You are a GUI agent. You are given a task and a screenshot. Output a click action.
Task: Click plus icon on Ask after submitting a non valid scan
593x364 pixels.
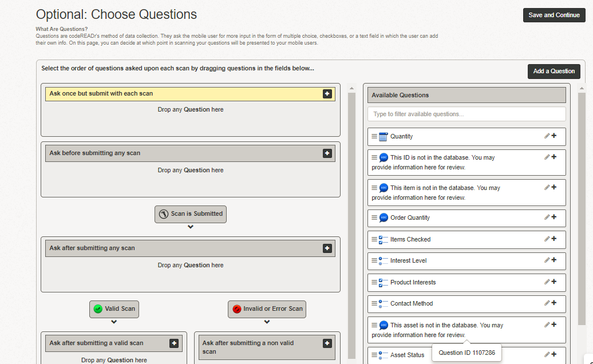[x=327, y=343]
